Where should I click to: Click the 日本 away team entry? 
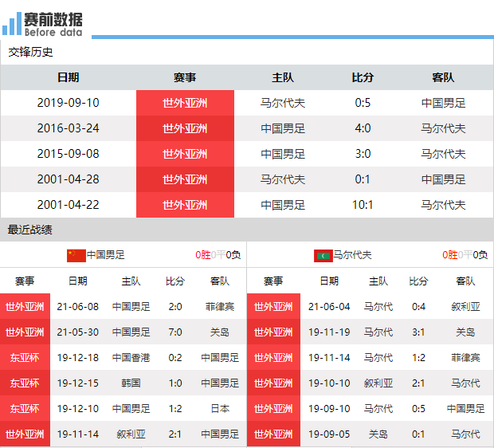220,408
